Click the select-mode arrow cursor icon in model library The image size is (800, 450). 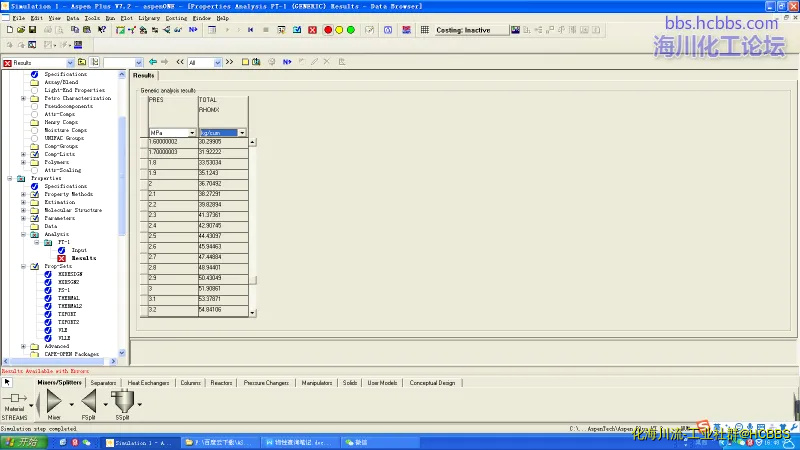click(x=7, y=382)
